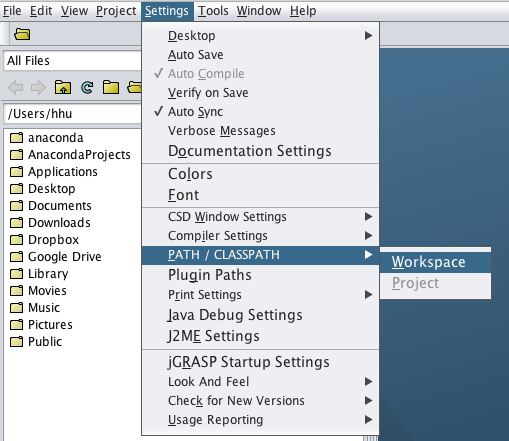
Task: Go up to the parent directory
Action: (x=63, y=88)
